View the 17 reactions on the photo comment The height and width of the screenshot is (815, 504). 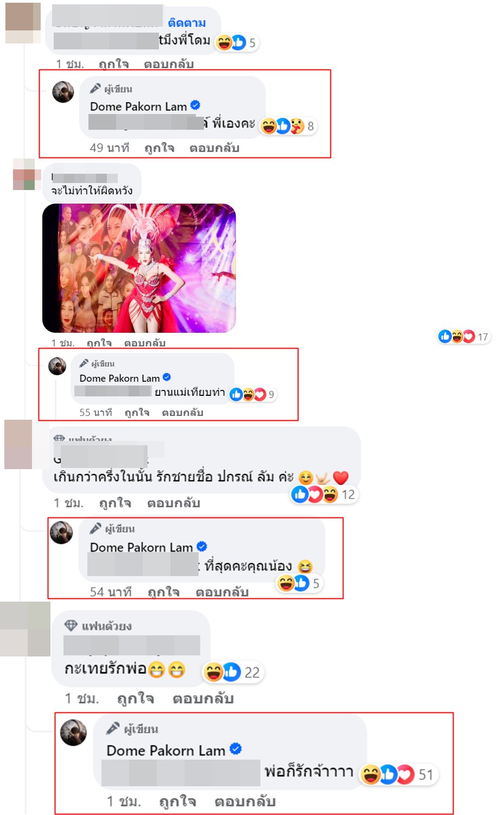(x=463, y=337)
